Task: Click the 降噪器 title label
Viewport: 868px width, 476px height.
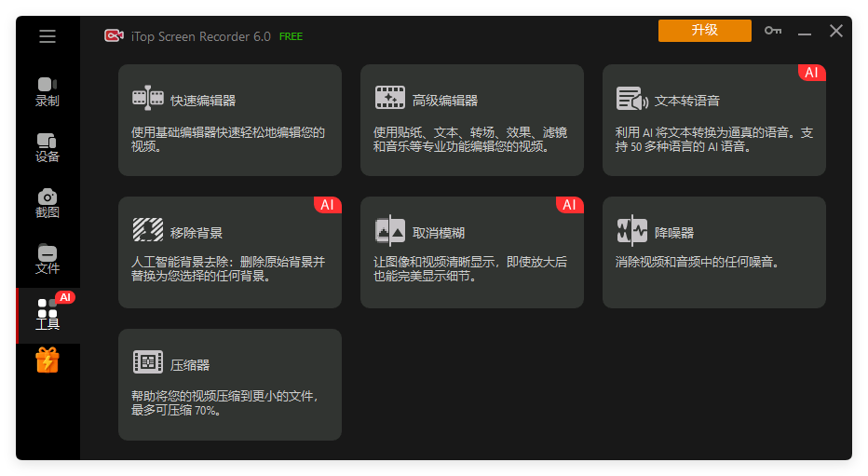Action: pyautogui.click(x=674, y=233)
